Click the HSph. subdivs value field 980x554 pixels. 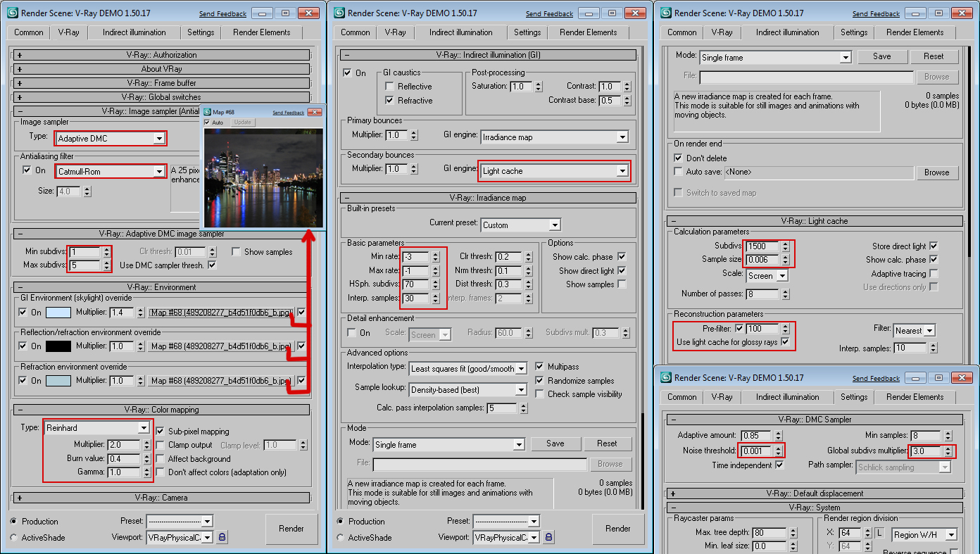[416, 284]
